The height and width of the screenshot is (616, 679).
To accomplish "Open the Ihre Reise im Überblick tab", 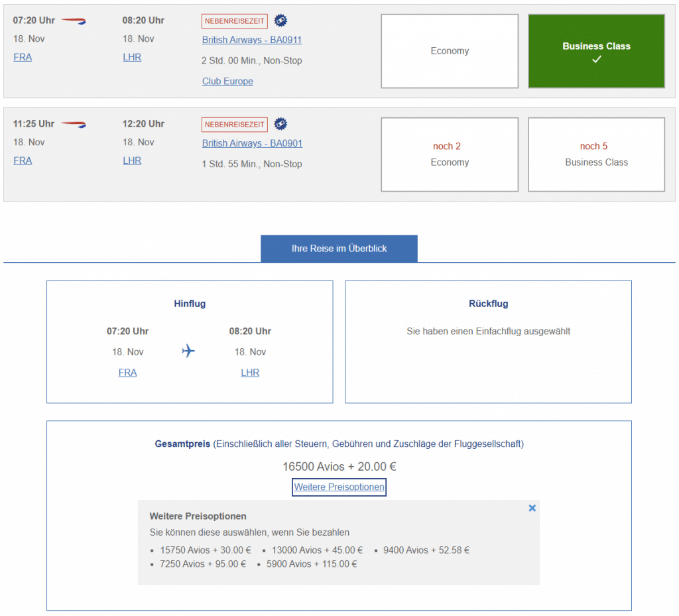I will 339,249.
